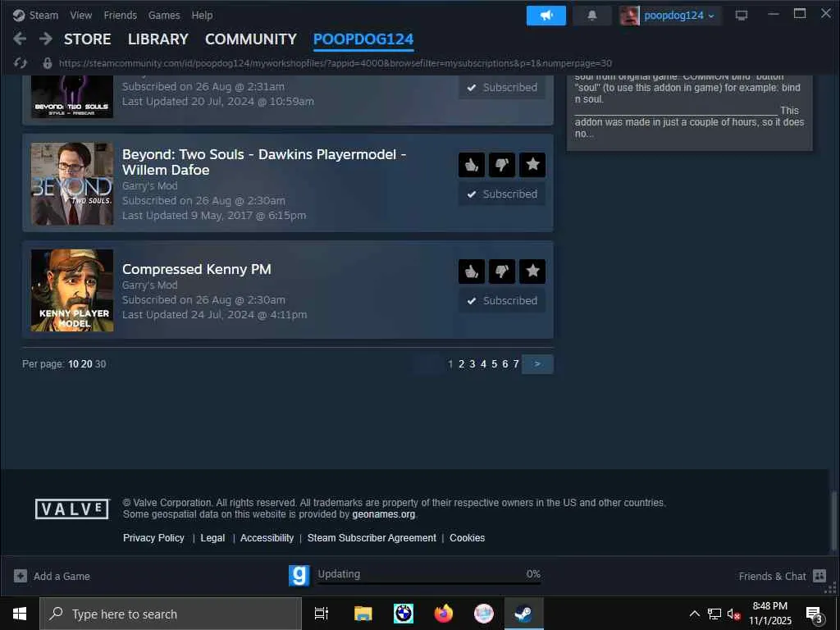This screenshot has height=630, width=840.
Task: Click the Willem Dafoe Beyond thumbnail
Action: [72, 184]
